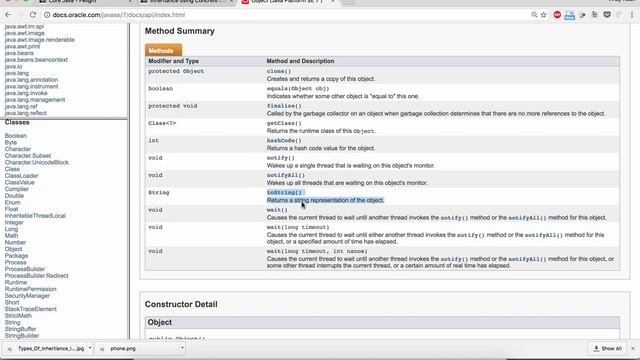Close the downloads bar with the X
This screenshot has width=640, height=360.
(633, 349)
